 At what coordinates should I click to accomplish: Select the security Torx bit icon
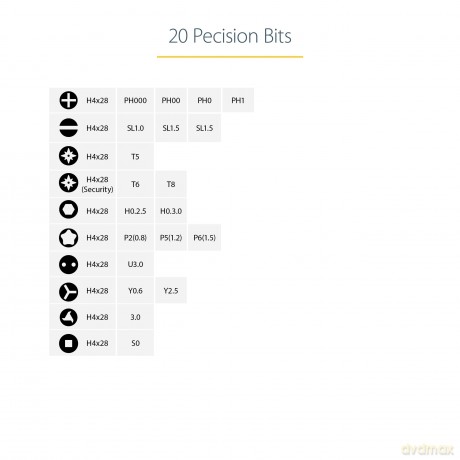pyautogui.click(x=69, y=183)
